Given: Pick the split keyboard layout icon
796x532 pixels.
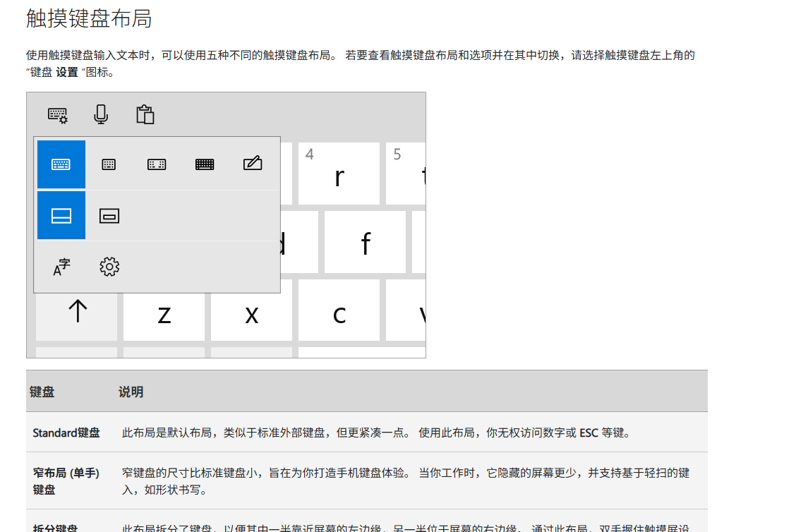Looking at the screenshot, I should (x=157, y=164).
